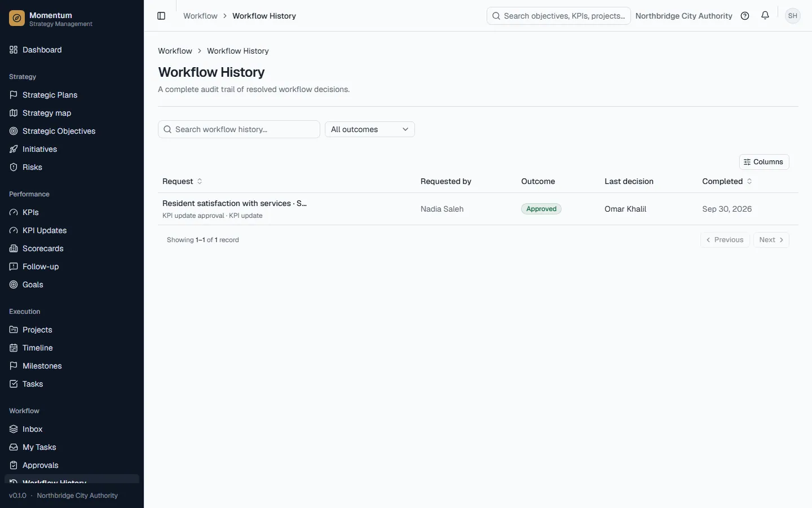Click the Omar Khalil last decision cell
812x508 pixels.
625,209
